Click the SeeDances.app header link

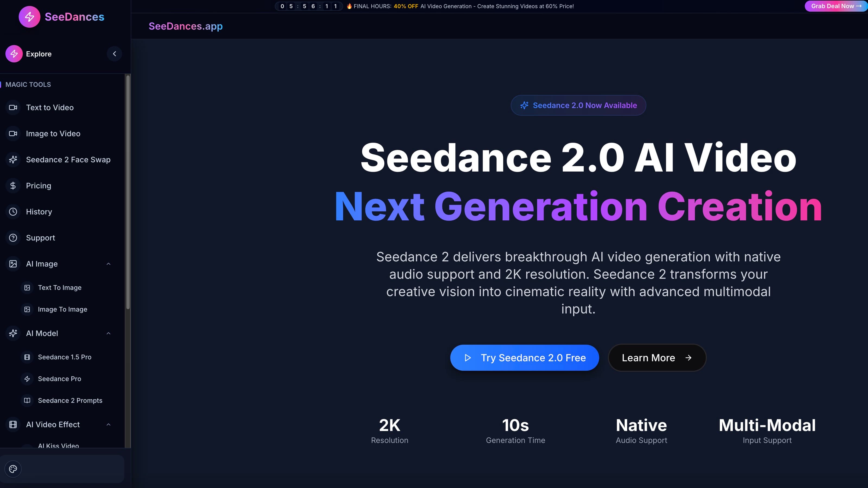[x=186, y=26]
